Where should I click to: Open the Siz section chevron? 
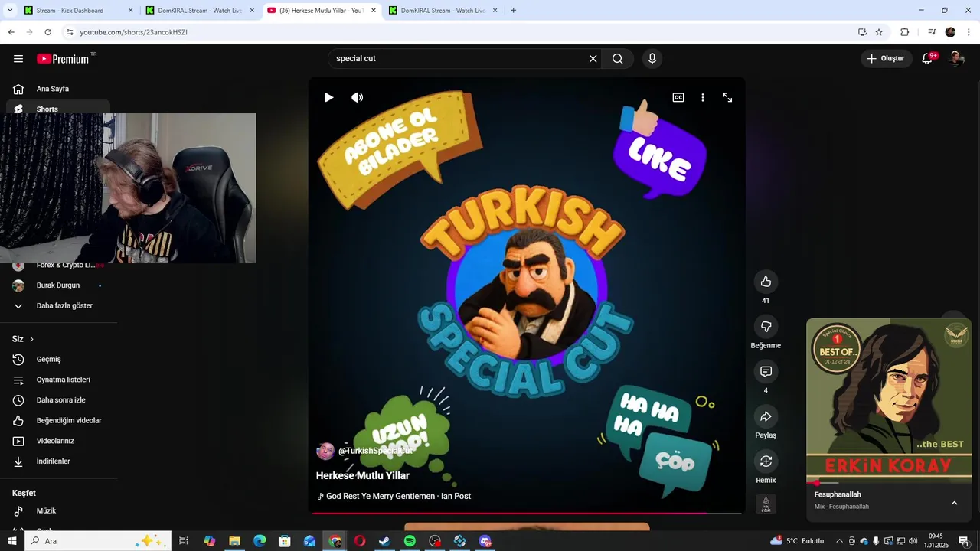tap(31, 339)
